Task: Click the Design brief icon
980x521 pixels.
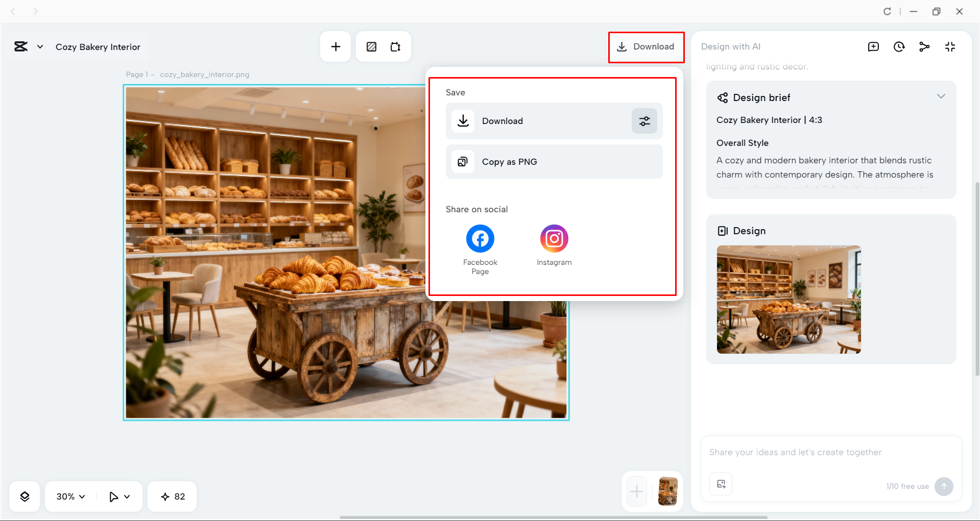Action: point(723,97)
